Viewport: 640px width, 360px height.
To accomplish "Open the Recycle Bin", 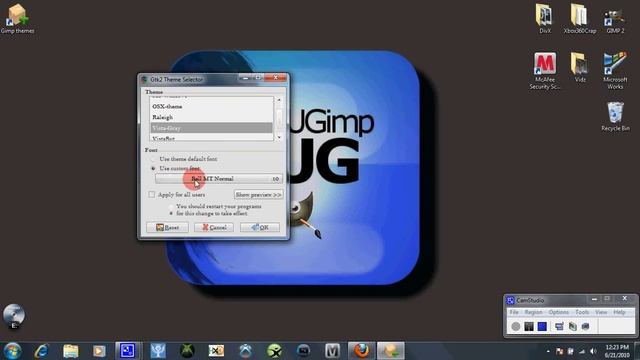I will pyautogui.click(x=615, y=116).
